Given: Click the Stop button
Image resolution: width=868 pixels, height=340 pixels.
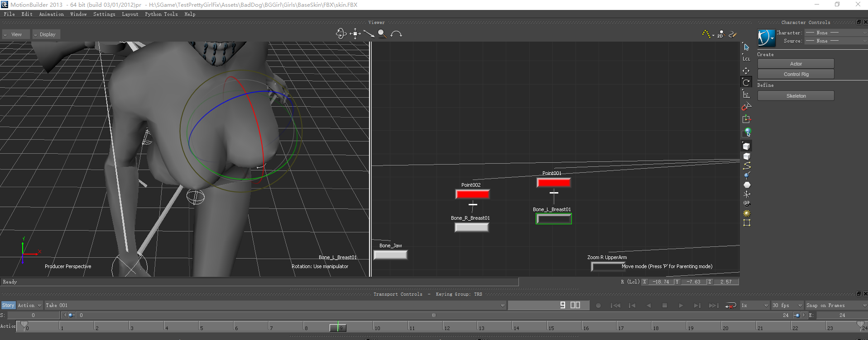Looking at the screenshot, I should pos(665,306).
